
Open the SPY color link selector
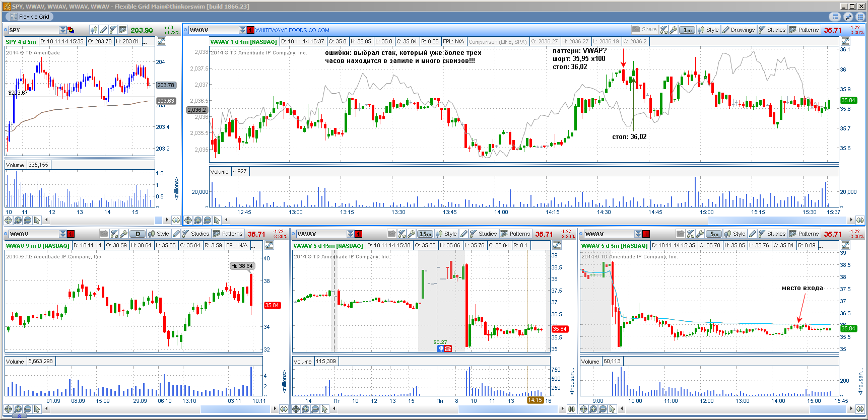click(x=71, y=30)
